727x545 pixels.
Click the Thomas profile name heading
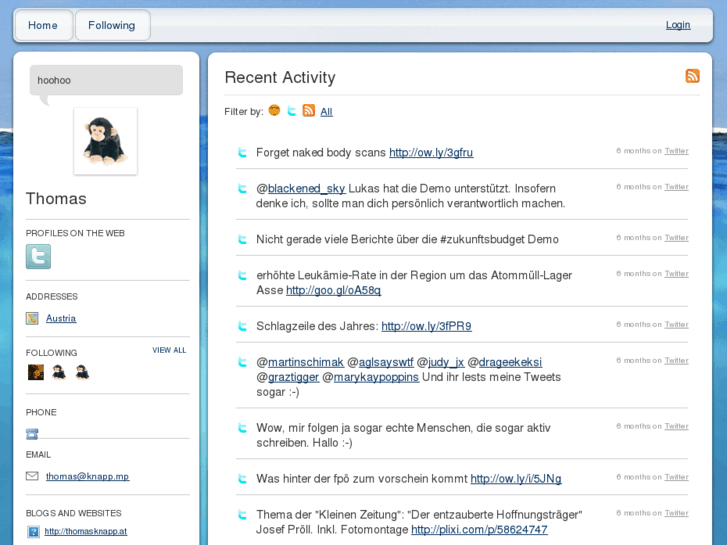[56, 199]
